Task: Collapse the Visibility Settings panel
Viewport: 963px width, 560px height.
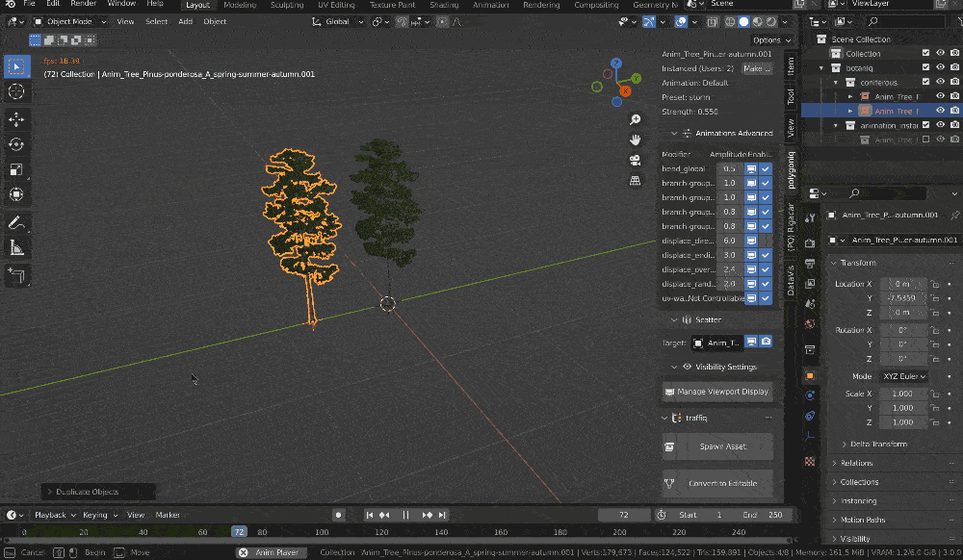Action: [x=674, y=367]
